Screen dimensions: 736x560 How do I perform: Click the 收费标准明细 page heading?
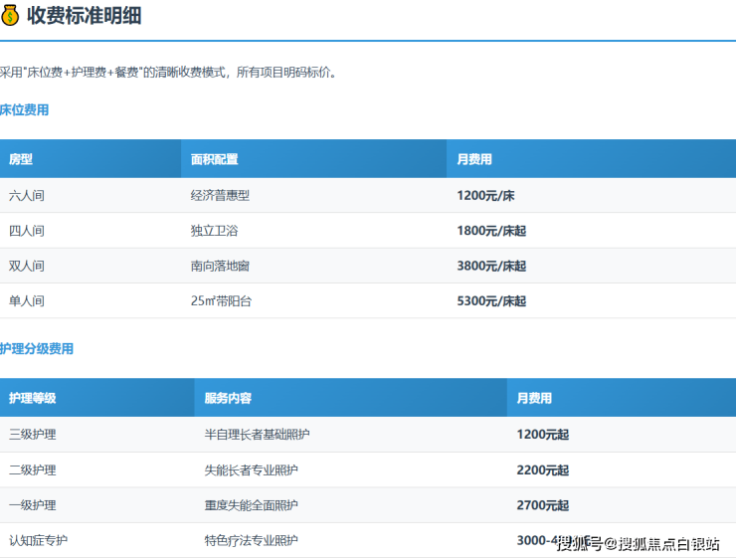(x=84, y=16)
